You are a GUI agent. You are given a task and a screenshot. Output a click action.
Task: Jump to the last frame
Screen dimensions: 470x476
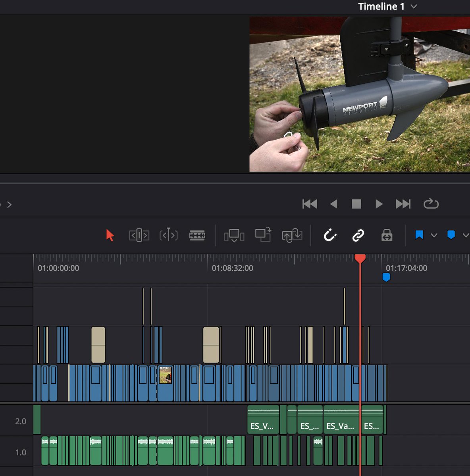coord(403,204)
